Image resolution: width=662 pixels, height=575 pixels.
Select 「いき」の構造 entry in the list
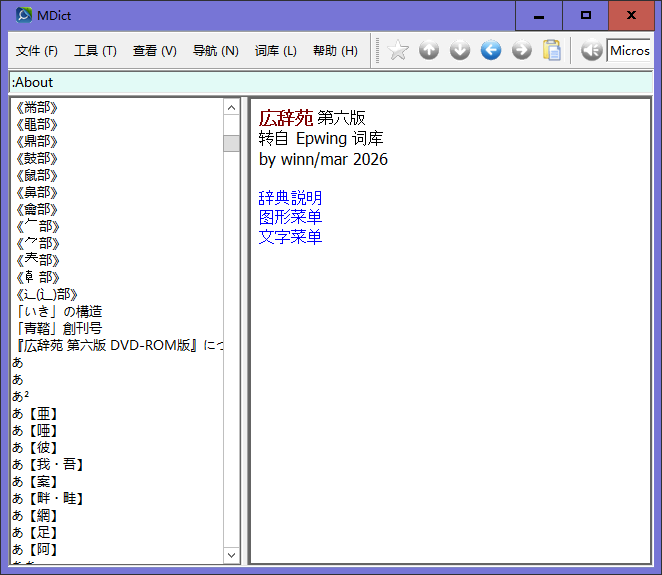(60, 311)
